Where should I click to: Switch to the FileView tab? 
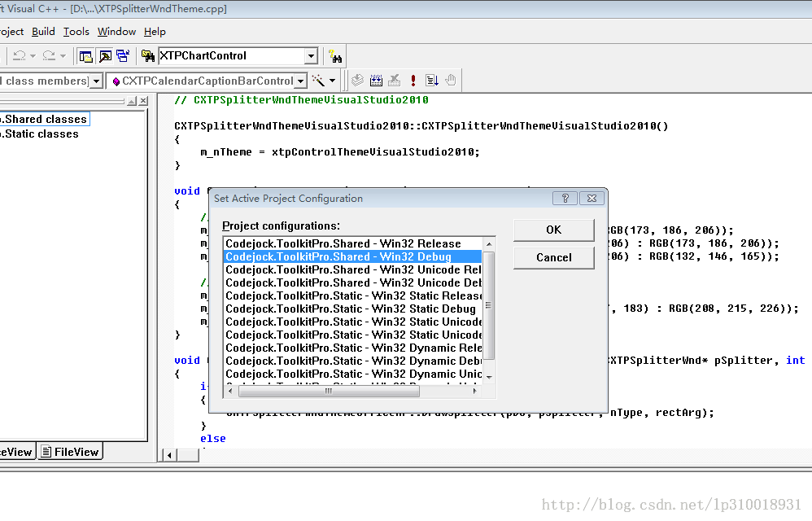click(x=71, y=452)
